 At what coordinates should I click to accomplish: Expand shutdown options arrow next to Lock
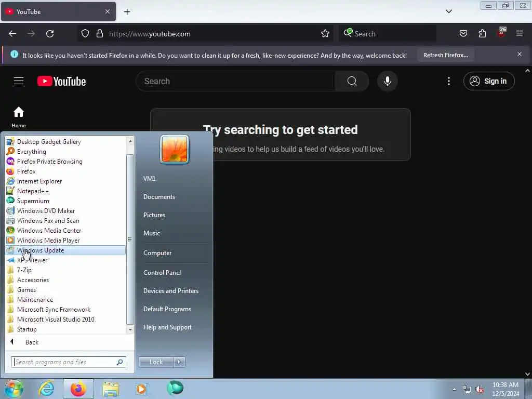point(179,362)
